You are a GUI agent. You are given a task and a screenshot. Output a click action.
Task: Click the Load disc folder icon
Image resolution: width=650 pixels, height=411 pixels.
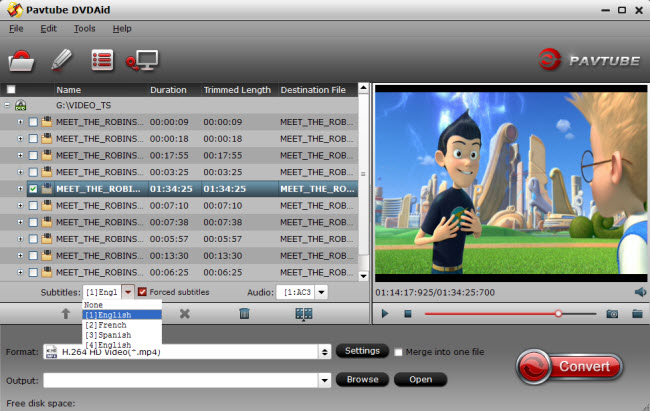tap(22, 61)
